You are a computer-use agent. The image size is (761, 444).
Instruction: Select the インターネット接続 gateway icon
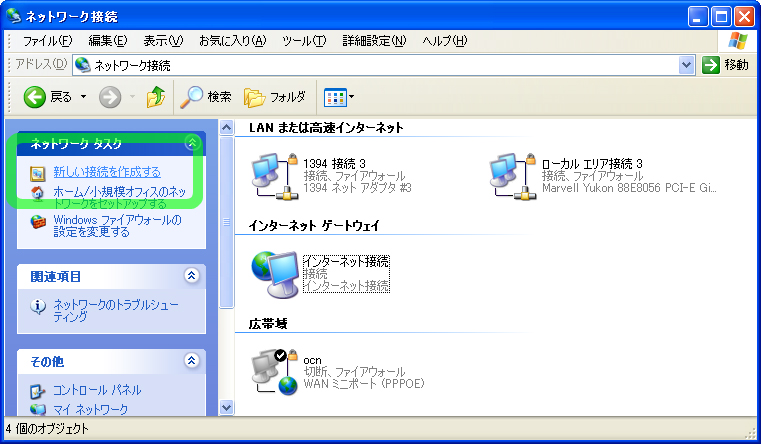tap(275, 274)
